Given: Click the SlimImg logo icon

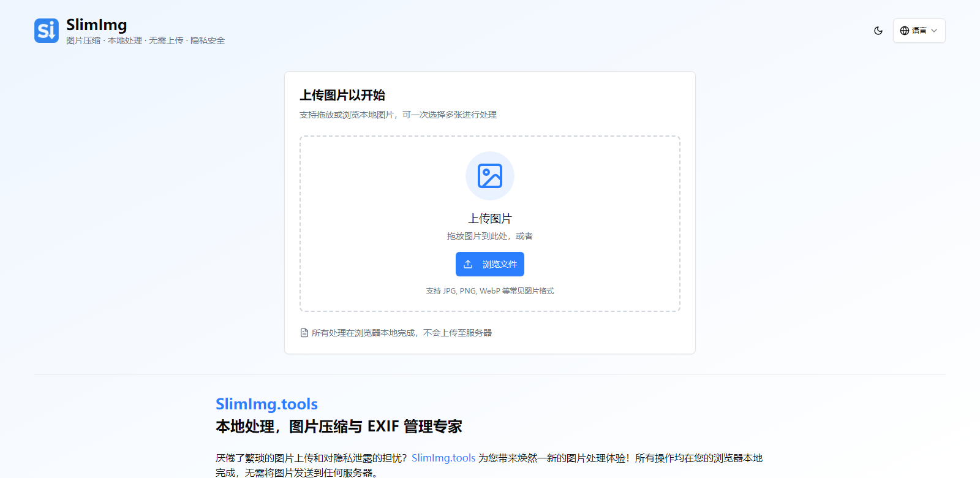Looking at the screenshot, I should 47,31.
